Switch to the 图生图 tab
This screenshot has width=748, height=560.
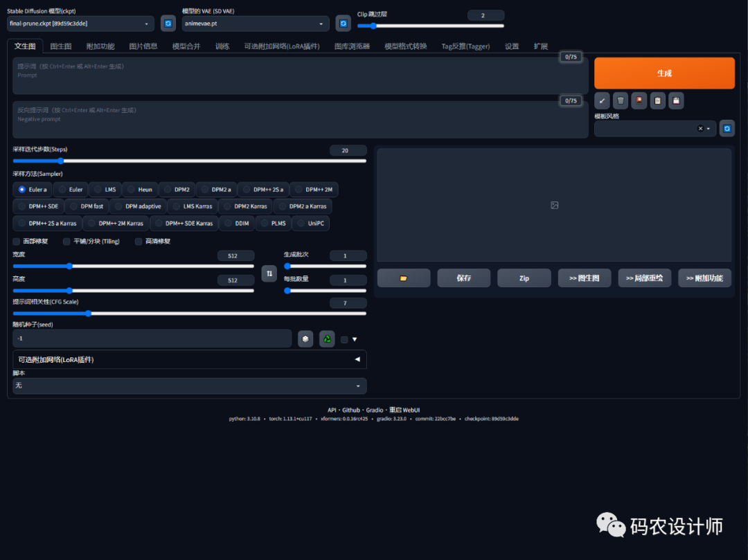tap(61, 46)
